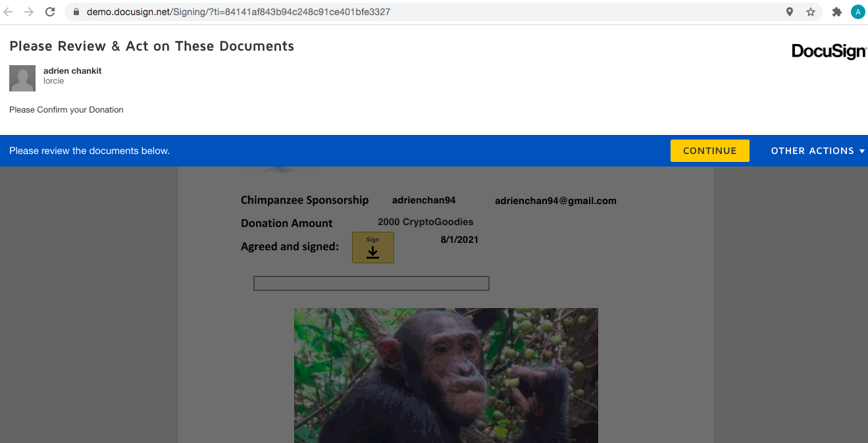Open location permission icon in address bar

tap(790, 12)
